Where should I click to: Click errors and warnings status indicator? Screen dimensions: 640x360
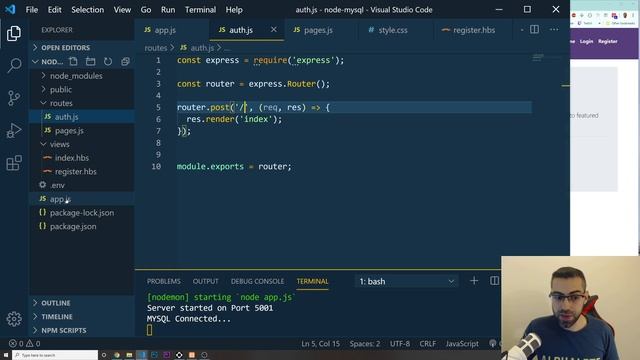coord(24,344)
